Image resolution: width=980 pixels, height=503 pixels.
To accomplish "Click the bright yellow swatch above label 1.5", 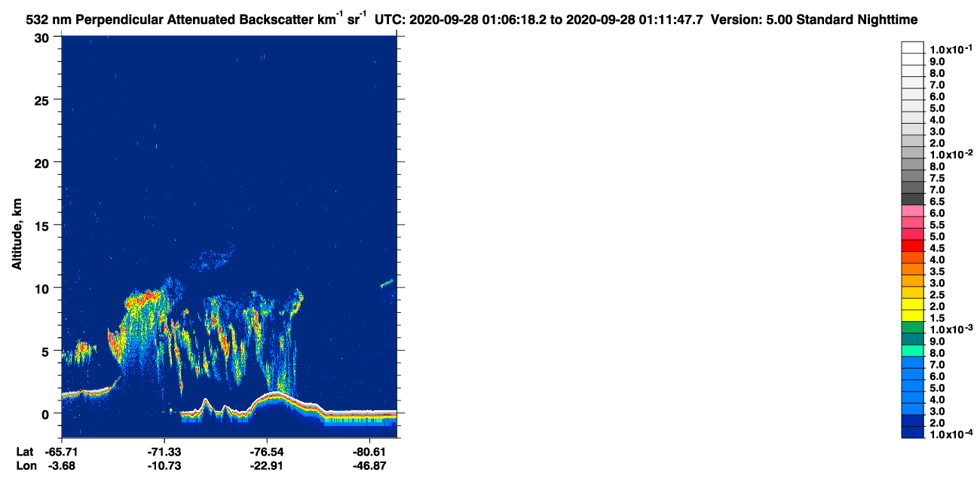I will point(912,314).
